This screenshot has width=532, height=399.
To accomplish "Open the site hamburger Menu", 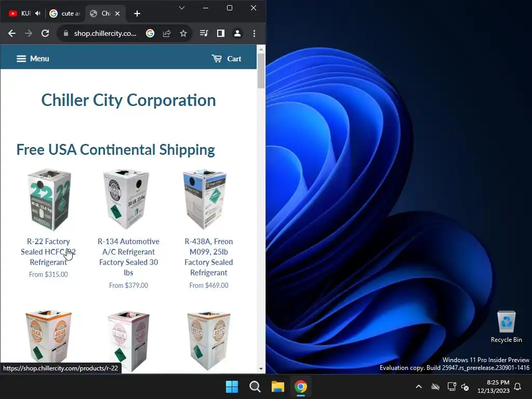I will coord(33,59).
